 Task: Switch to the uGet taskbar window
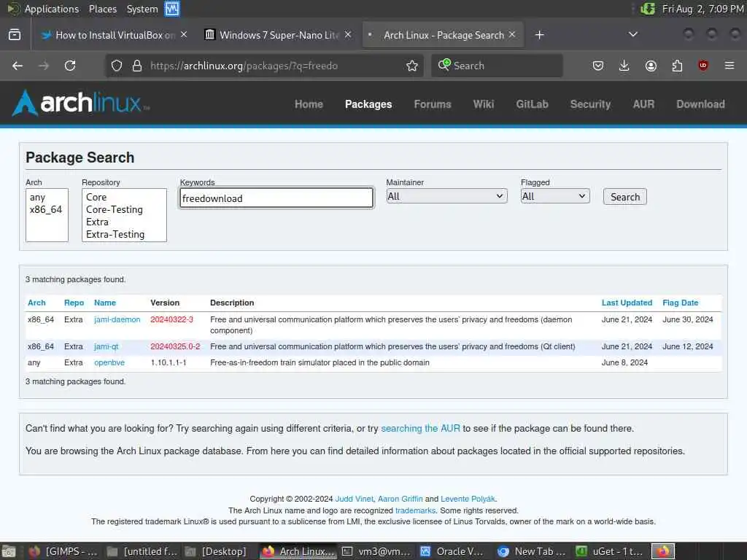(x=610, y=551)
